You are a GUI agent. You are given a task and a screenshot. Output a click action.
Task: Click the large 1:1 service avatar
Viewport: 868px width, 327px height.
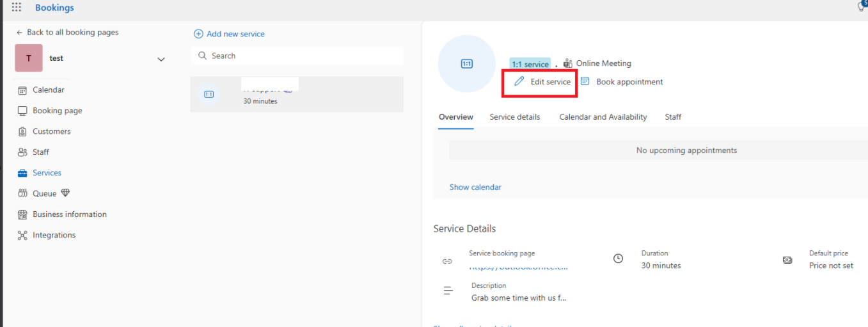click(467, 64)
